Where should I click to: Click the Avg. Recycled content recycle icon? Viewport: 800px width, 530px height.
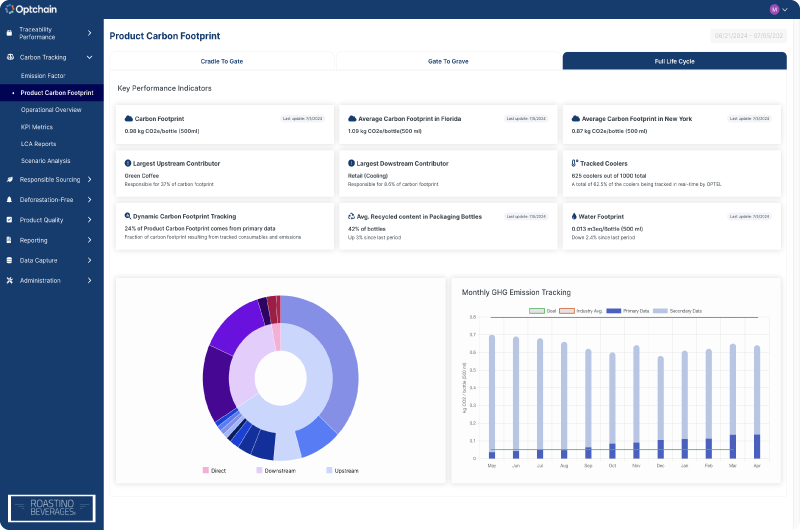[351, 215]
